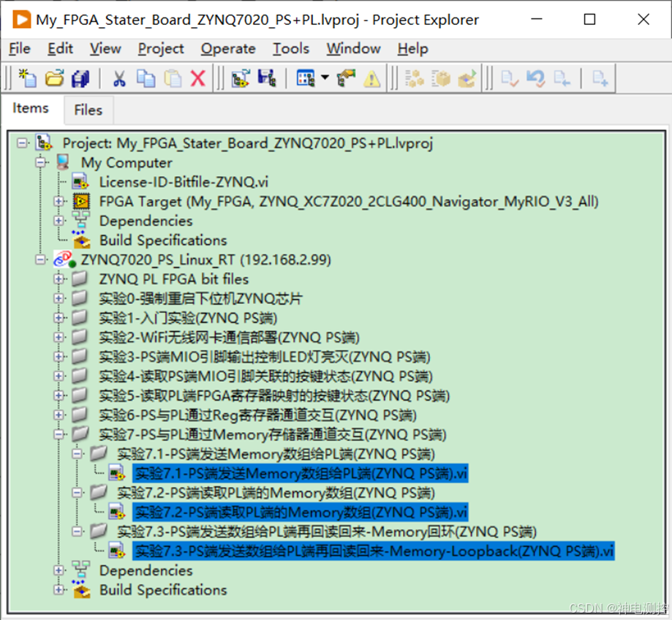The height and width of the screenshot is (620, 672).
Task: Click the New Project toolbar icon
Action: (x=28, y=78)
